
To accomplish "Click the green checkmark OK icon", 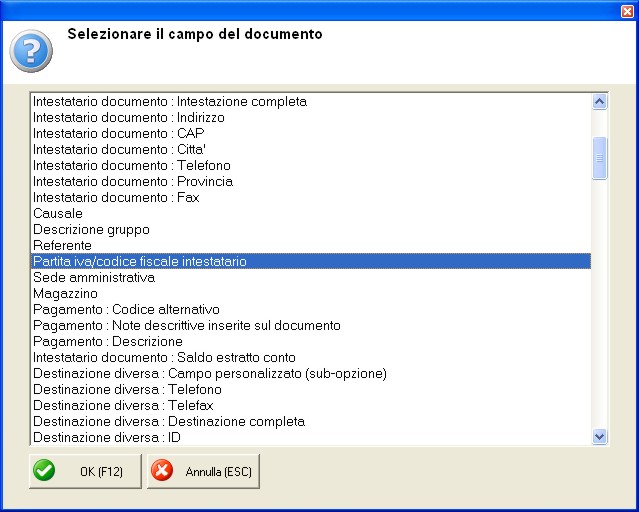I will [x=44, y=470].
